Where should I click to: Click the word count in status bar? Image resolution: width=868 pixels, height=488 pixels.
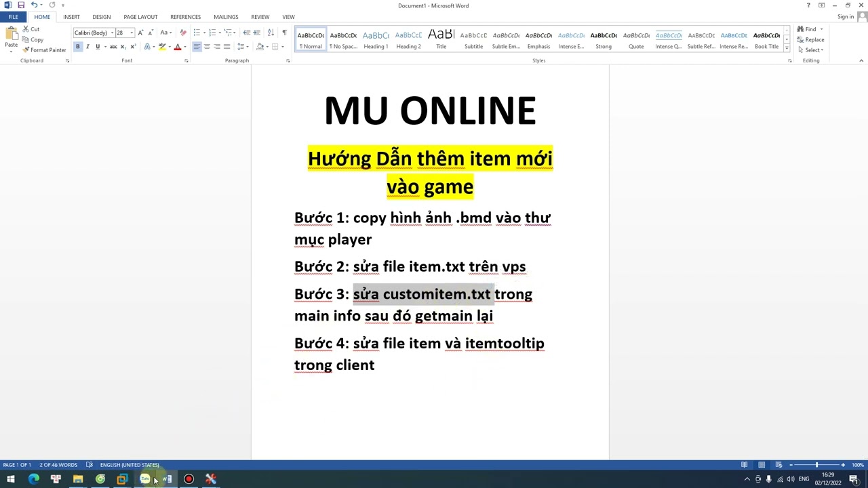tap(58, 465)
